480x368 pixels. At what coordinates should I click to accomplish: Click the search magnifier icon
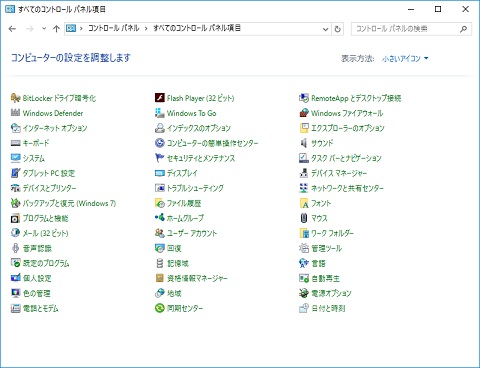pyautogui.click(x=463, y=29)
